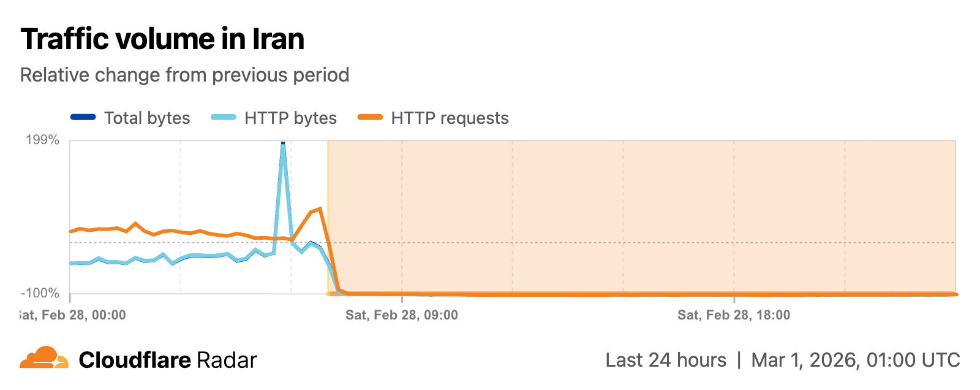Click the tall blue traffic spike peak
Screen dimensions: 980x390
pyautogui.click(x=283, y=145)
